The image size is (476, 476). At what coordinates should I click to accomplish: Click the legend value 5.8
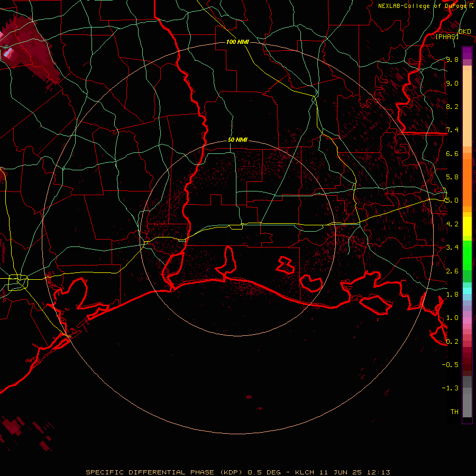[x=452, y=177]
